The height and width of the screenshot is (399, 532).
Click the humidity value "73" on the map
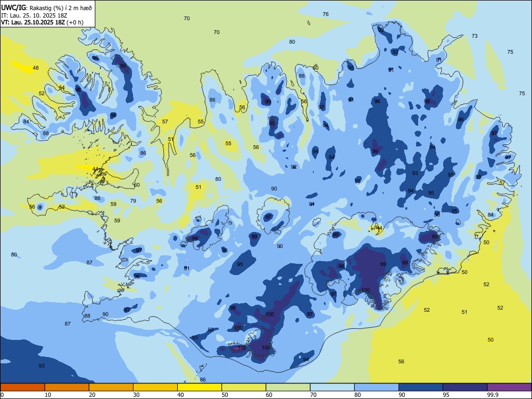[475, 36]
